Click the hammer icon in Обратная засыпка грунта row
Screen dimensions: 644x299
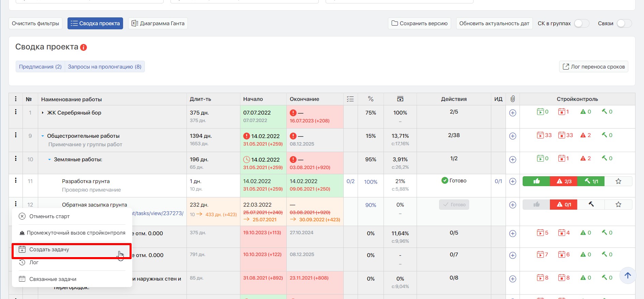(x=591, y=205)
